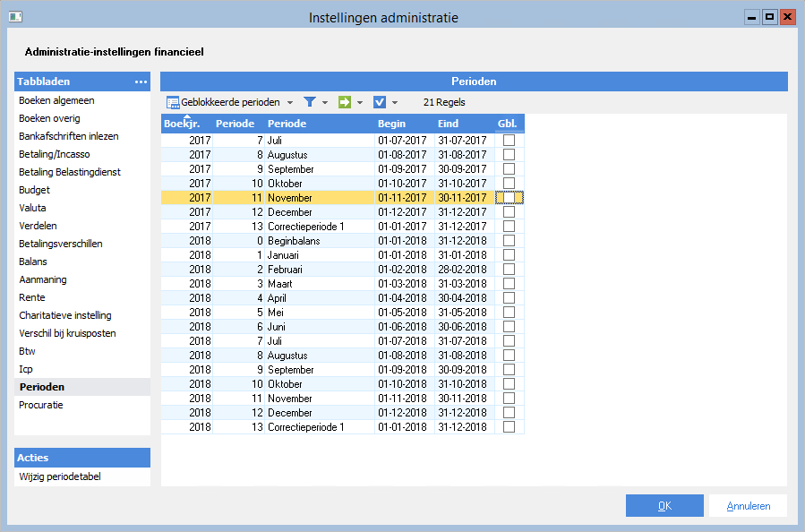Select the 2017 Correctieperiode 1 row
Screen dimensions: 805x532
342,227
